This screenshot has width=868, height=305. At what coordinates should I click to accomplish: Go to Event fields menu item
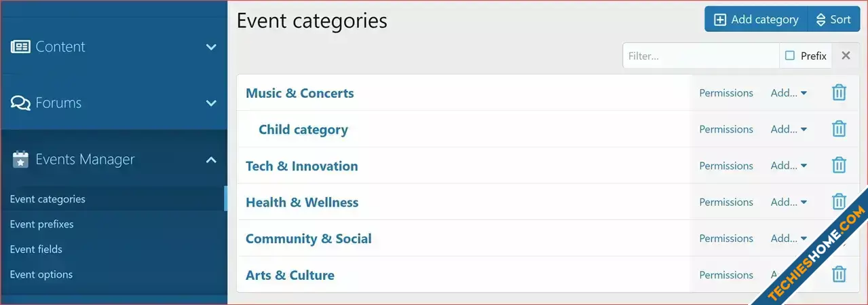click(x=36, y=249)
